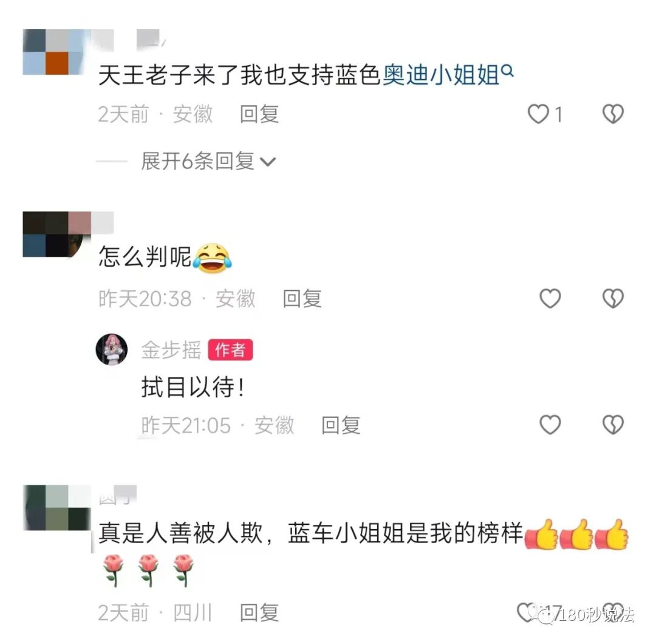The height and width of the screenshot is (644, 656).
Task: Open 金步摇 author profile avatar
Action: point(112,349)
